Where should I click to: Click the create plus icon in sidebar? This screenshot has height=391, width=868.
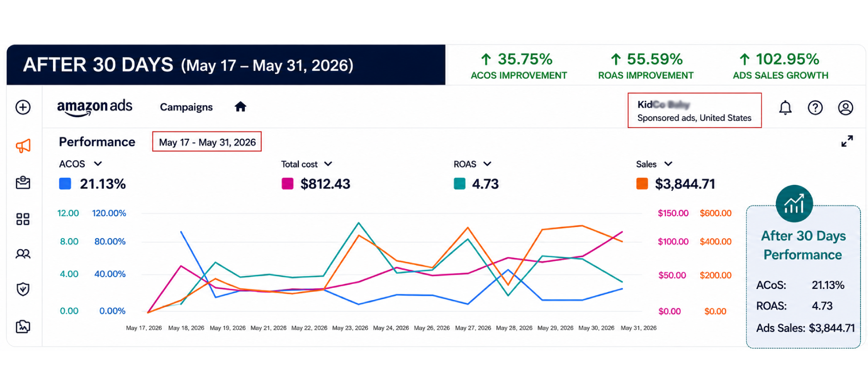click(x=23, y=107)
